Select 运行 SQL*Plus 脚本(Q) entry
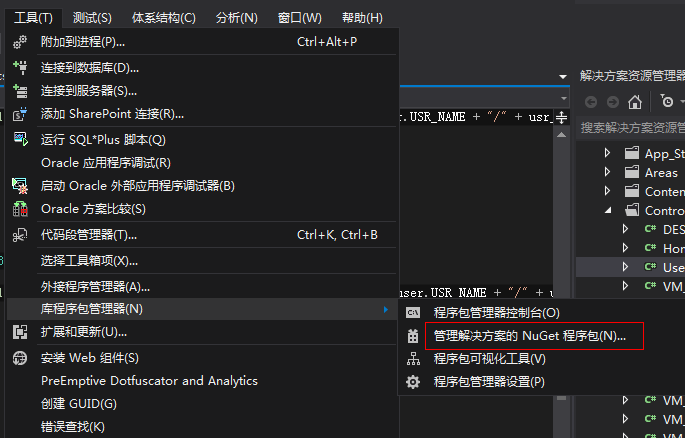This screenshot has height=438, width=685. coord(201,140)
